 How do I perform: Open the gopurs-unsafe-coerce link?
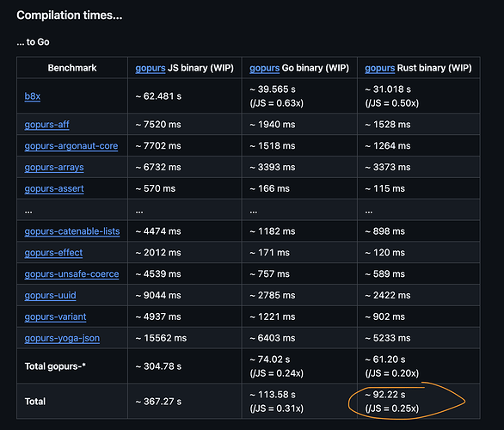pos(71,274)
